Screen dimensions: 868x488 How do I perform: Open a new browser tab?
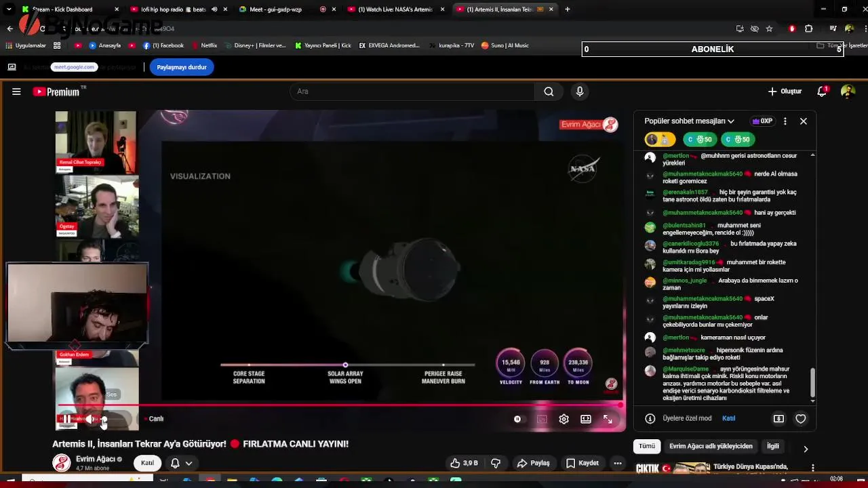(568, 9)
